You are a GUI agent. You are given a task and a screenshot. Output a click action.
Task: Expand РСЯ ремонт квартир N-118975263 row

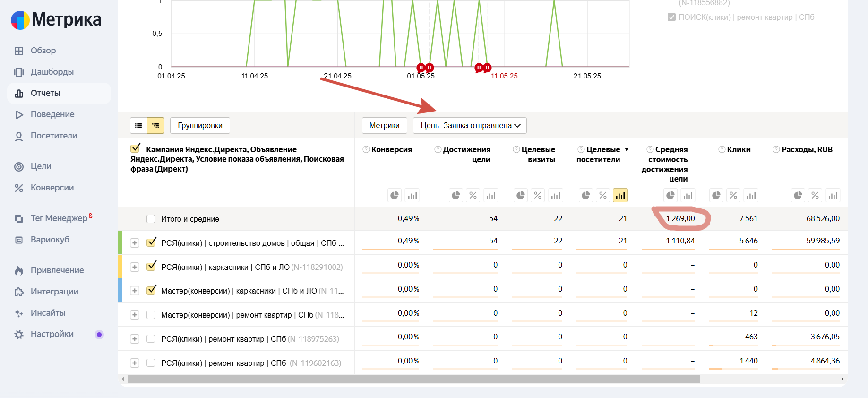coord(135,339)
